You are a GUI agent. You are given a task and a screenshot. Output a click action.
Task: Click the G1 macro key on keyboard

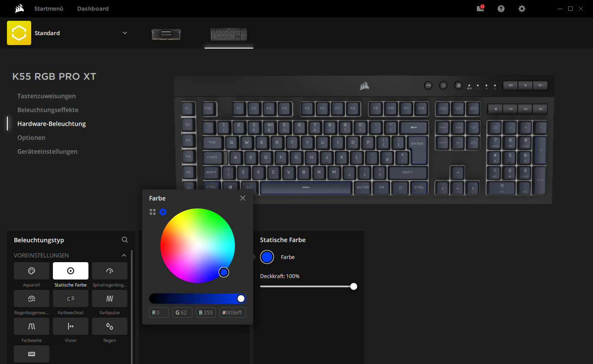(187, 108)
